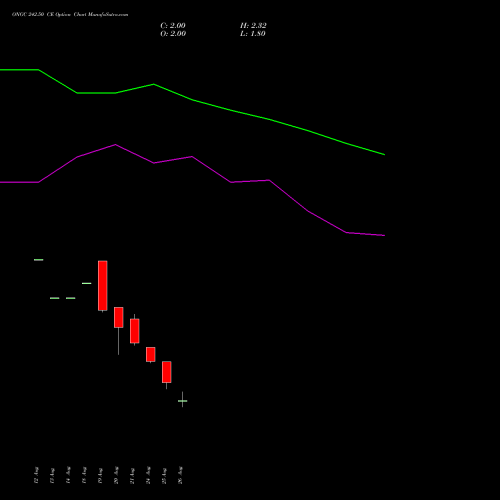Select the red candle for 21 Aug
Screen dimensions: 500x500
click(x=135, y=331)
